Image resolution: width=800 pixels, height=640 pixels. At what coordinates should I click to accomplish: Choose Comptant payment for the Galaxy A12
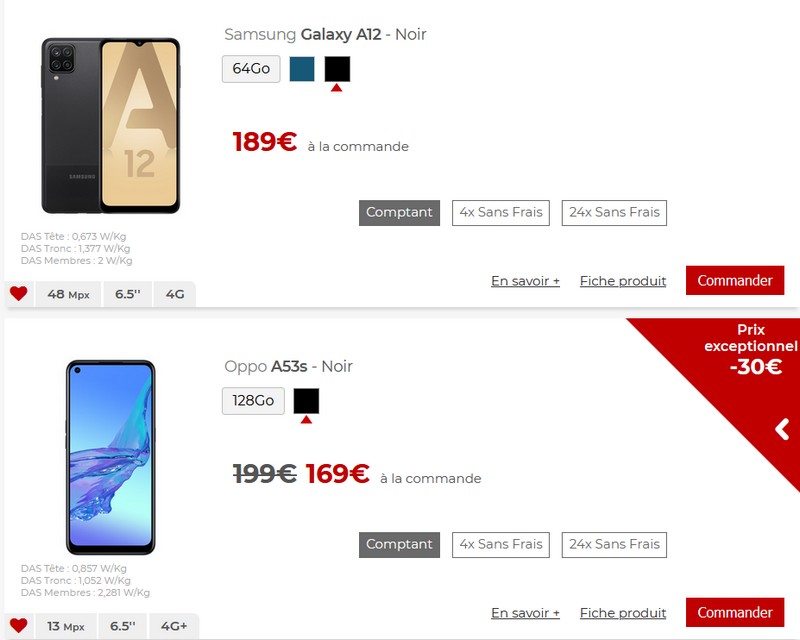pyautogui.click(x=399, y=213)
